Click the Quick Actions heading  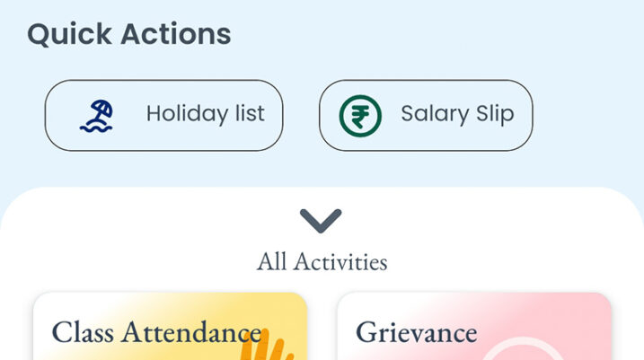pyautogui.click(x=128, y=34)
